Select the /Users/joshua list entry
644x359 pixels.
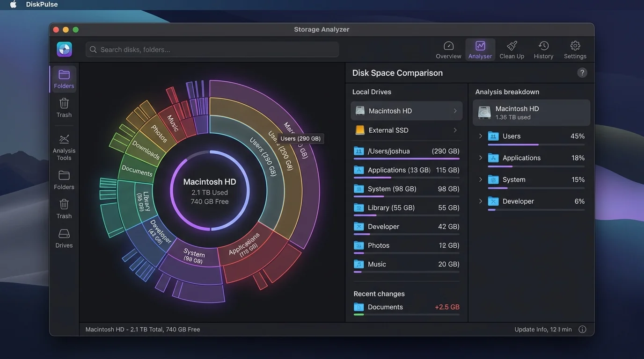tap(406, 152)
